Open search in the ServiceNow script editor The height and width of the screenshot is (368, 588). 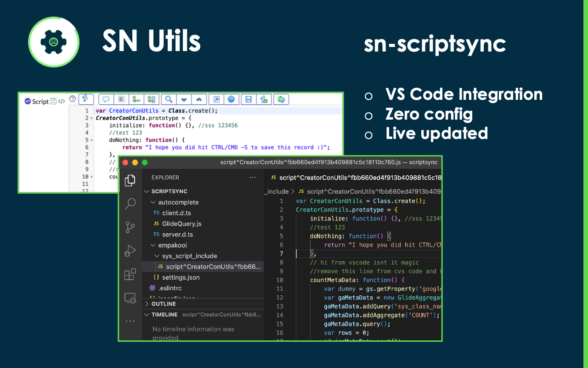pyautogui.click(x=169, y=99)
